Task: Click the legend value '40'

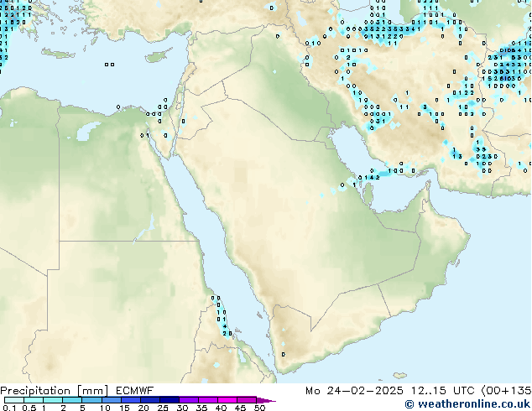Action: pos(221,408)
